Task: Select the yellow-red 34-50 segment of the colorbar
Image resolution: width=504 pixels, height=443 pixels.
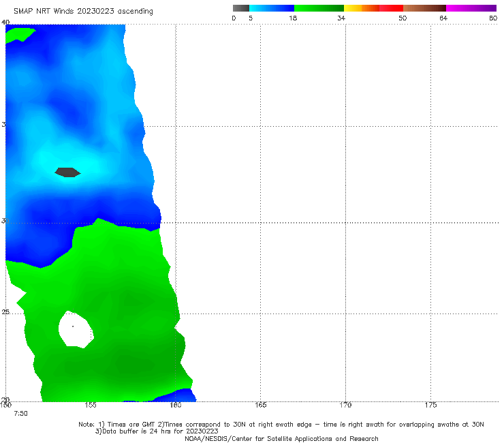Action: pyautogui.click(x=373, y=8)
